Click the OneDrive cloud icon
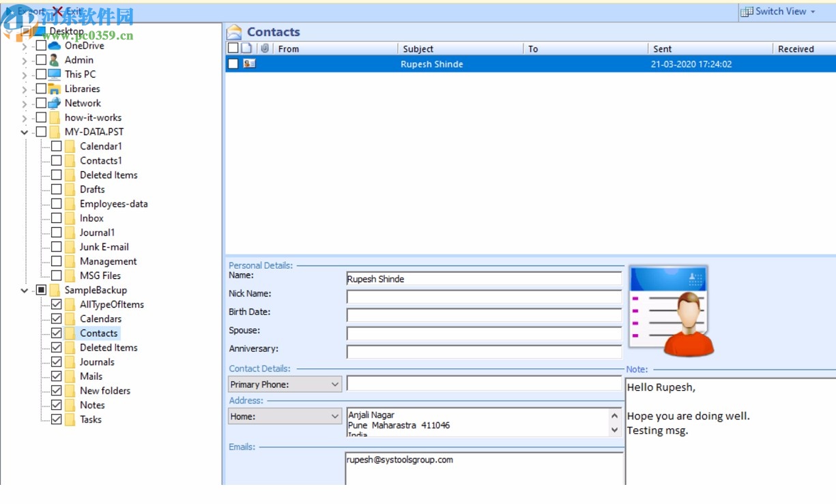 click(55, 46)
